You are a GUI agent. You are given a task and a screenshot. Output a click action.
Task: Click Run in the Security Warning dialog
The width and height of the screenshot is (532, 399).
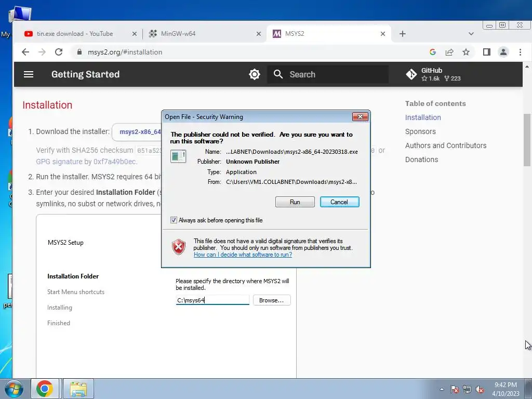click(295, 202)
